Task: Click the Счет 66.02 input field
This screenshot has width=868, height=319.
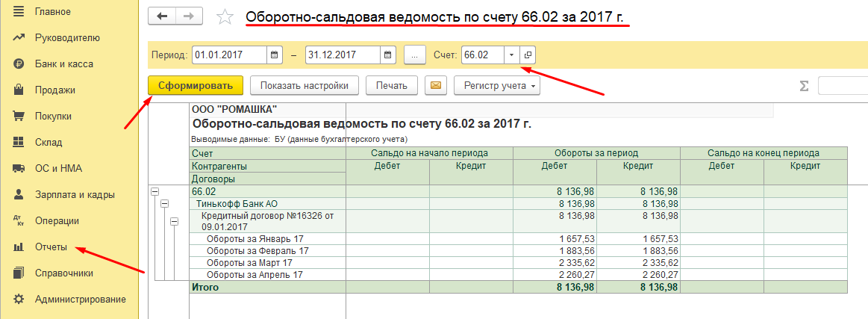Action: pos(483,55)
